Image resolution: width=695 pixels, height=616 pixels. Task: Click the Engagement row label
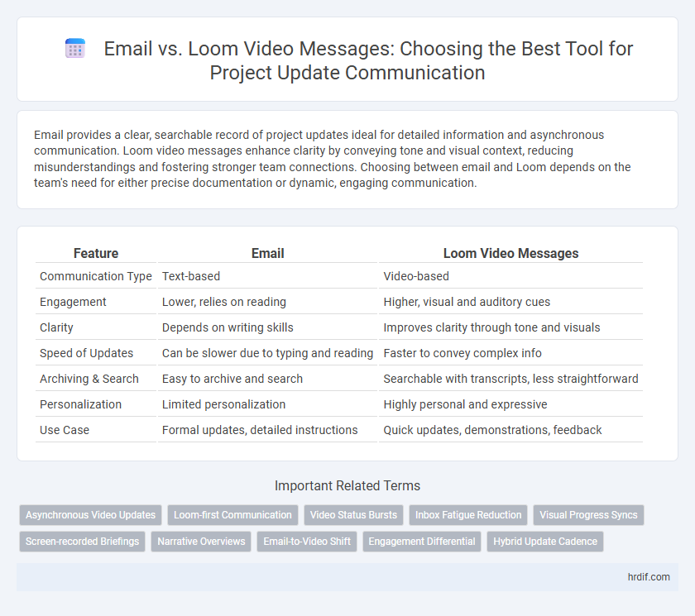tap(96, 302)
